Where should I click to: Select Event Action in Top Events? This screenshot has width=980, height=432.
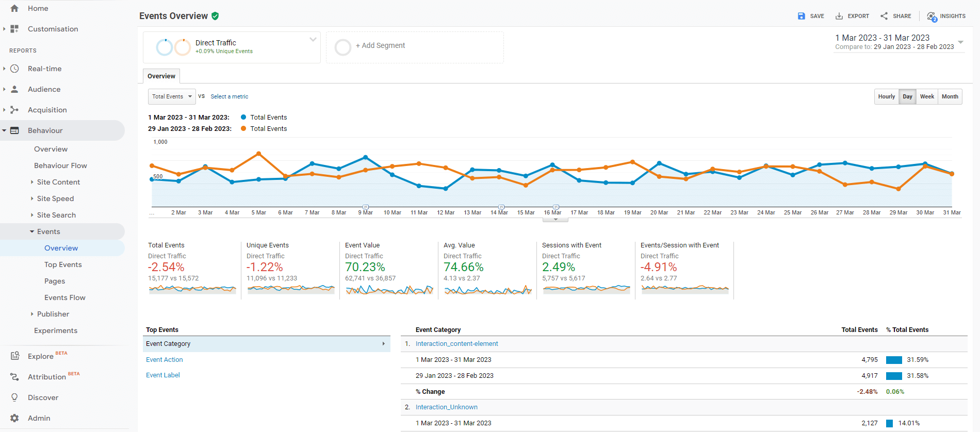coord(164,360)
